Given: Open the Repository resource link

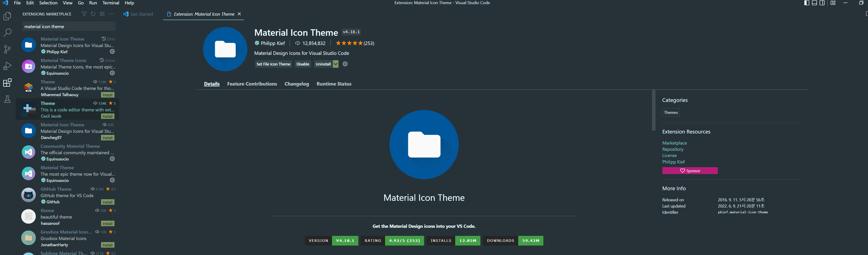Looking at the screenshot, I should click(x=673, y=149).
